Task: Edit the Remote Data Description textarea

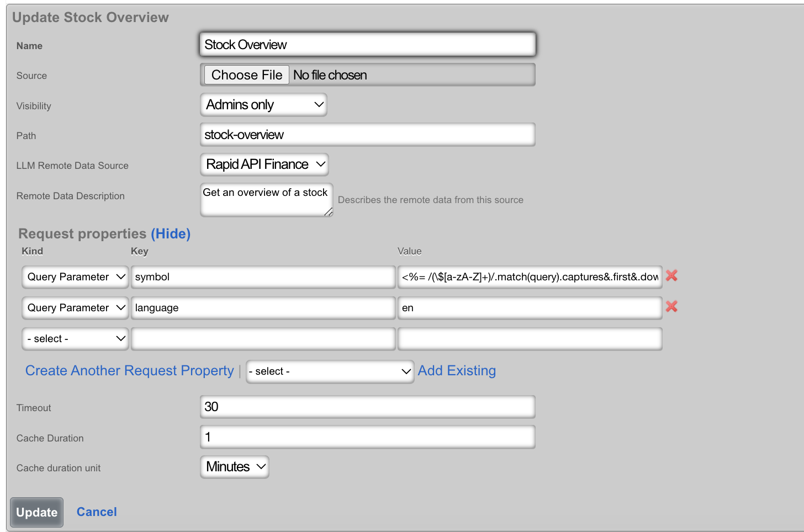Action: point(266,200)
